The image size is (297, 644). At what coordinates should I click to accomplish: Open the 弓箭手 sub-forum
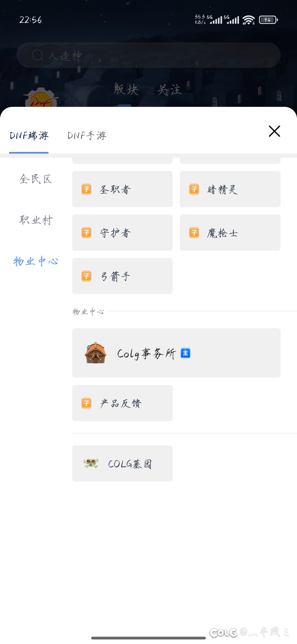(122, 276)
